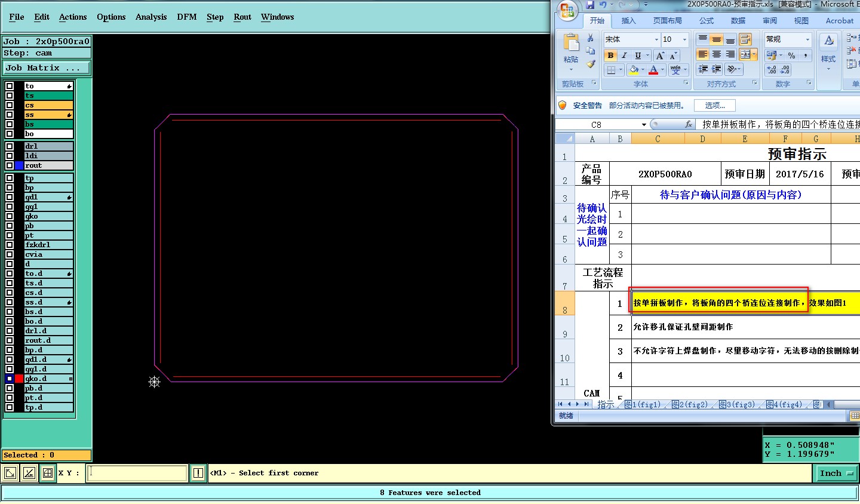Click the Percent Style icon
The width and height of the screenshot is (860, 504).
pyautogui.click(x=791, y=56)
